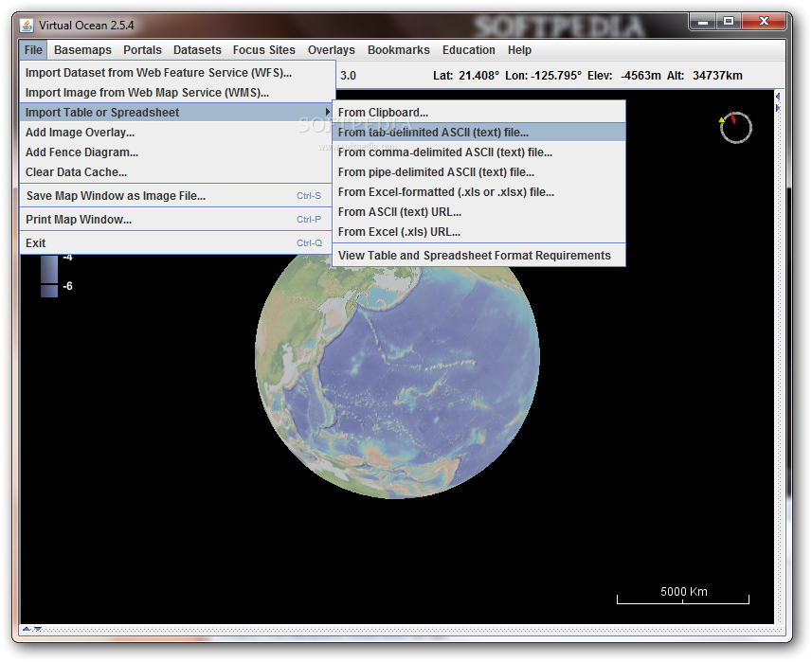Select Add Fence Diagram menu entry
The image size is (812, 662).
coord(177,152)
